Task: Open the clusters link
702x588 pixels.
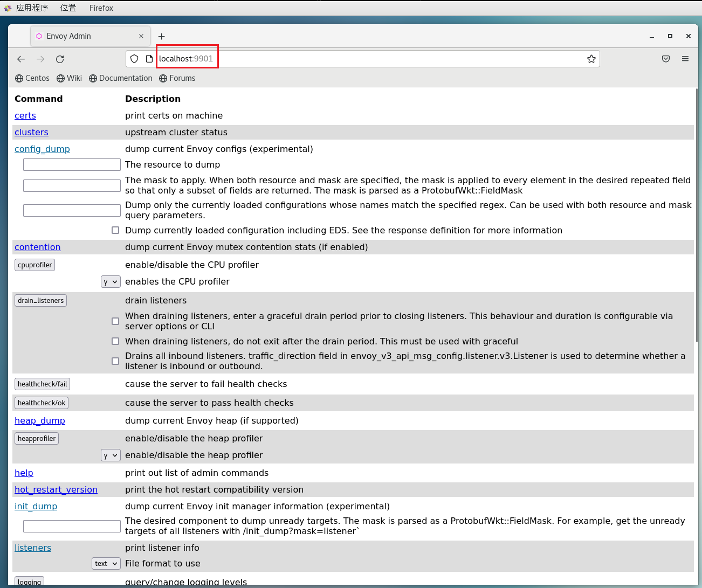Action: click(31, 132)
